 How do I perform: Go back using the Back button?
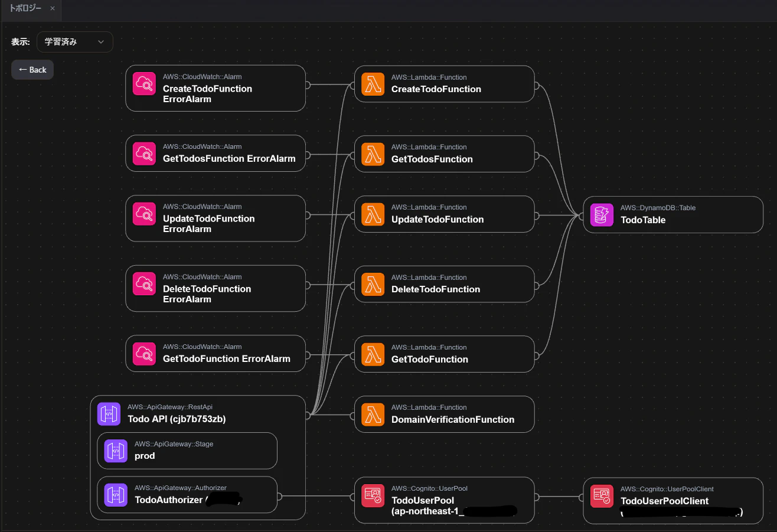[x=32, y=70]
